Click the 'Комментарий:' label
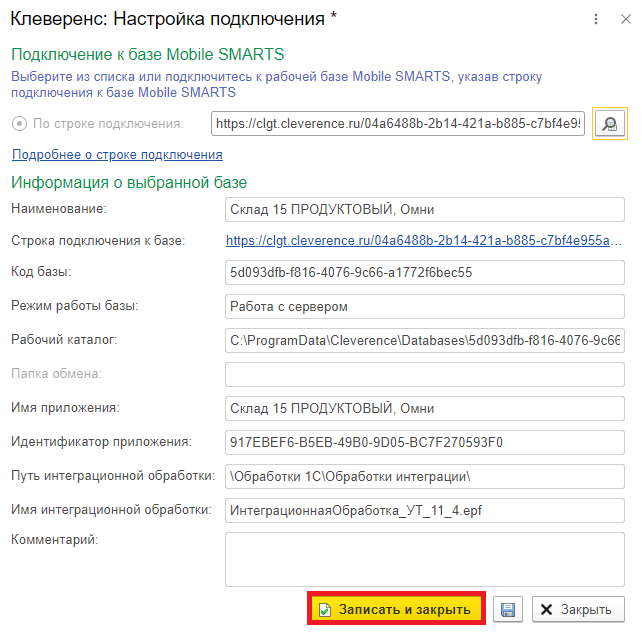Screen dimensions: 642x632 click(54, 540)
